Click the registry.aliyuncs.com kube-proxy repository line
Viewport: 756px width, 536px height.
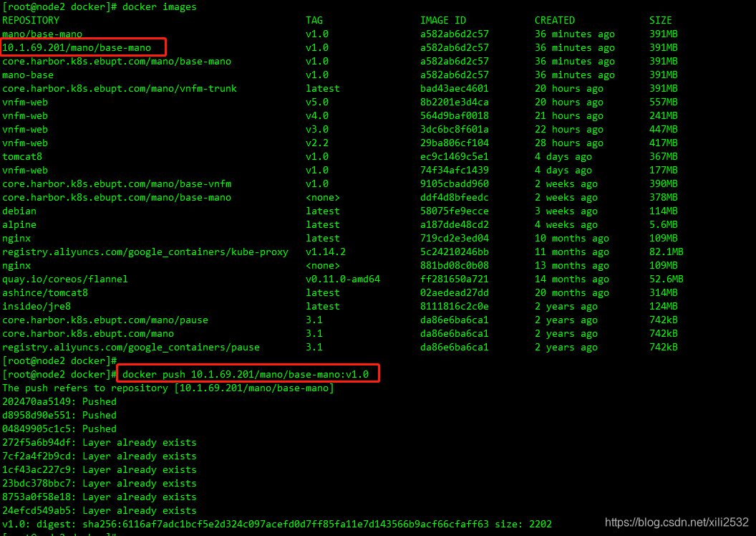point(145,252)
